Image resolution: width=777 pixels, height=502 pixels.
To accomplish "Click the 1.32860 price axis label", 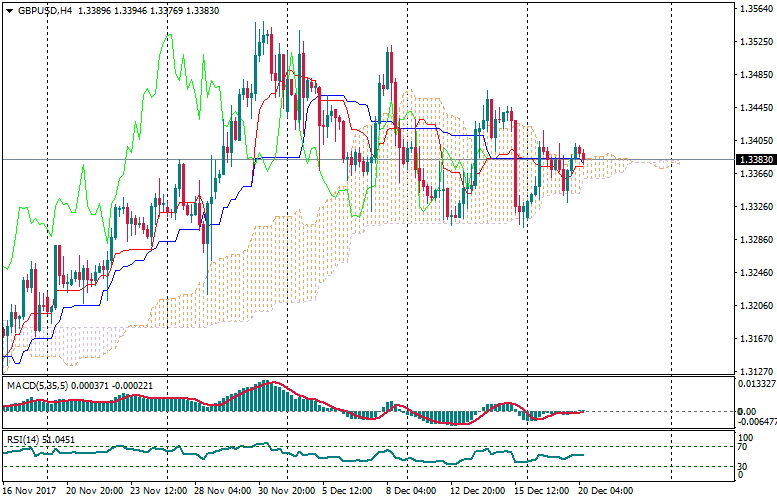I will [755, 240].
